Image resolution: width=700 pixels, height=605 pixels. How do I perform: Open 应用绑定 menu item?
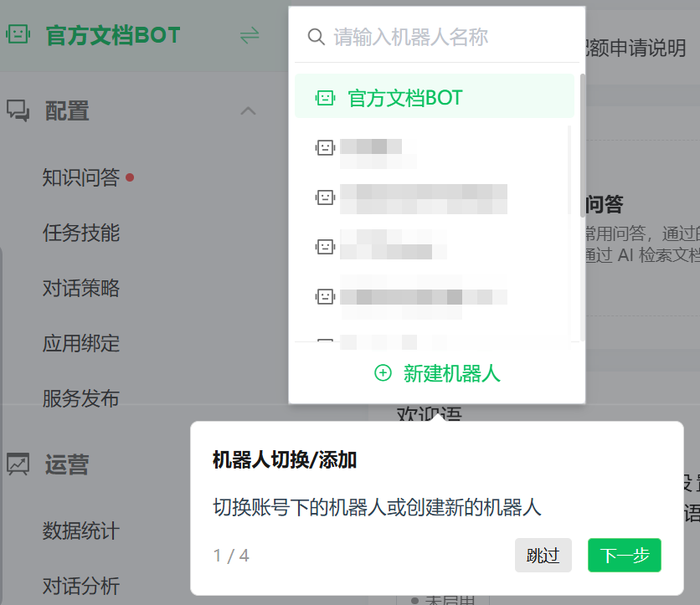point(81,343)
